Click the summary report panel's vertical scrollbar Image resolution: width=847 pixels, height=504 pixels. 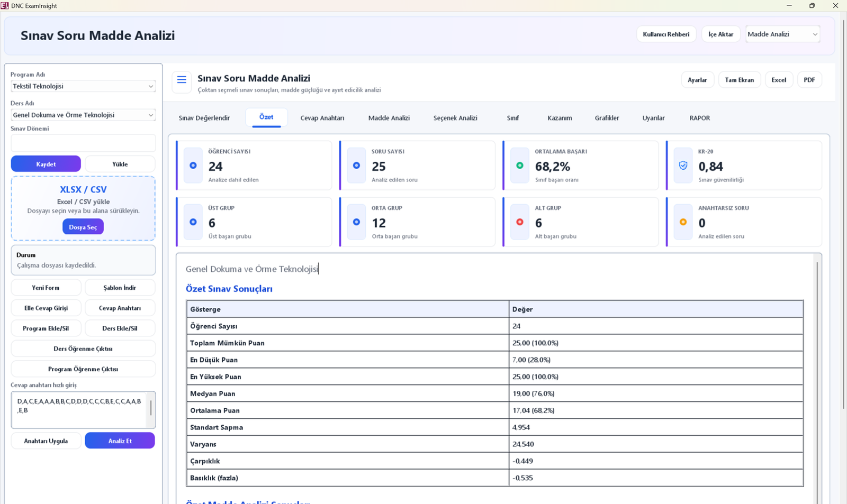pos(817,381)
